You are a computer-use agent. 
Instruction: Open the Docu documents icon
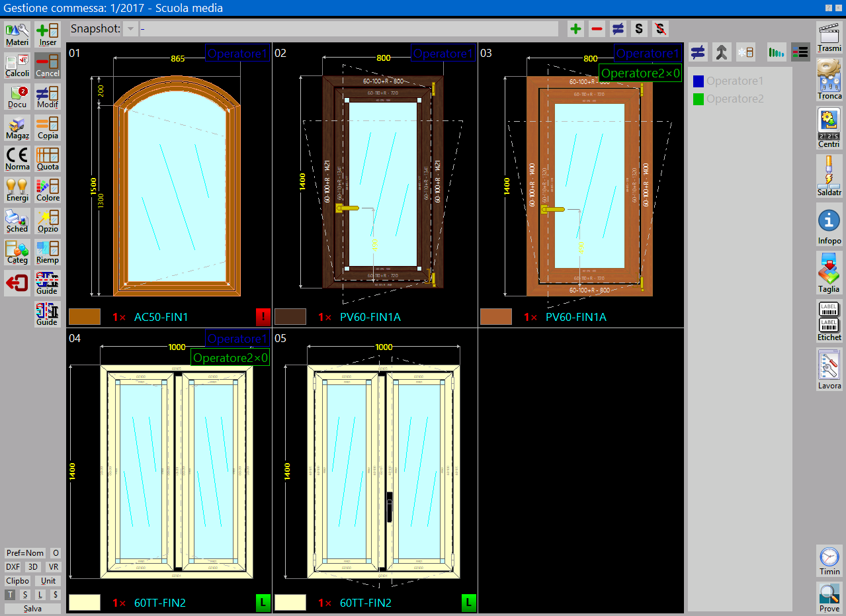pos(17,97)
